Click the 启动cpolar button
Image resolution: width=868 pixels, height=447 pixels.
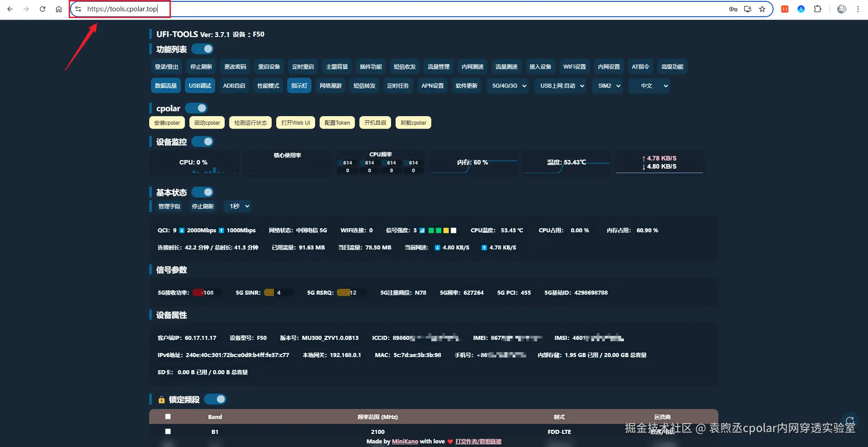[207, 123]
